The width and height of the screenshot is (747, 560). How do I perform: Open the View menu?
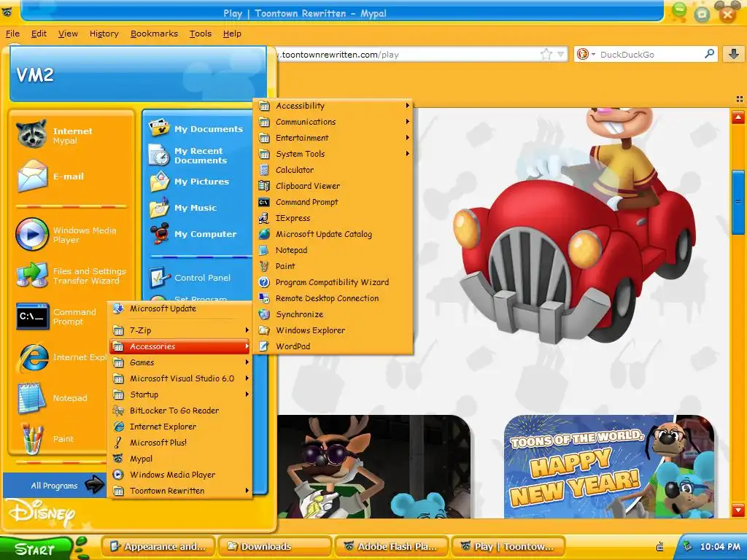(68, 34)
